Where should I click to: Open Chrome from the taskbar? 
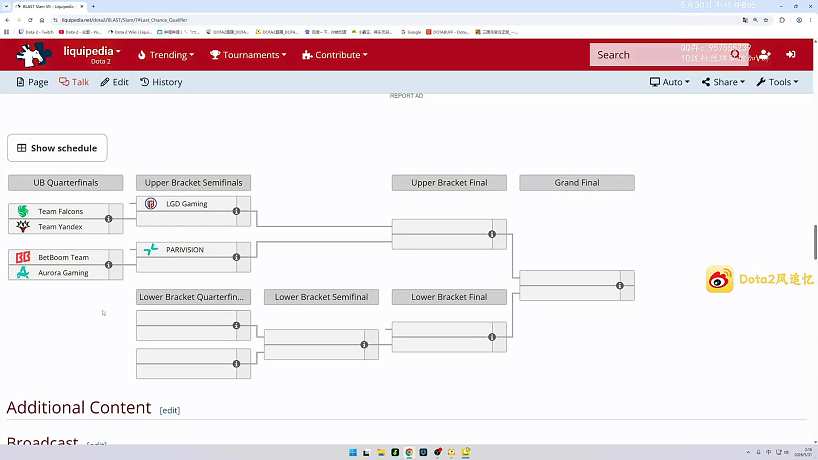pos(409,452)
